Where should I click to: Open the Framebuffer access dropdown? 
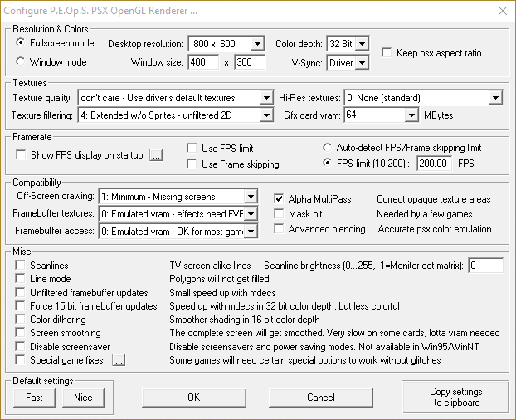pos(178,232)
